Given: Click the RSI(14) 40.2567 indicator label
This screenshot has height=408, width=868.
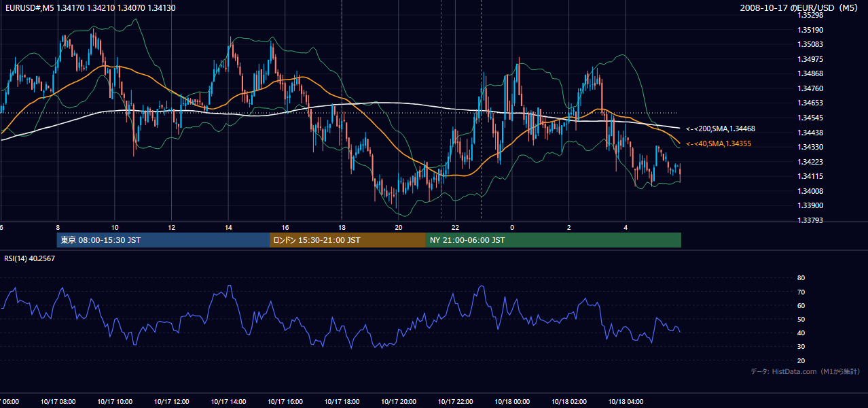Looking at the screenshot, I should (30, 258).
